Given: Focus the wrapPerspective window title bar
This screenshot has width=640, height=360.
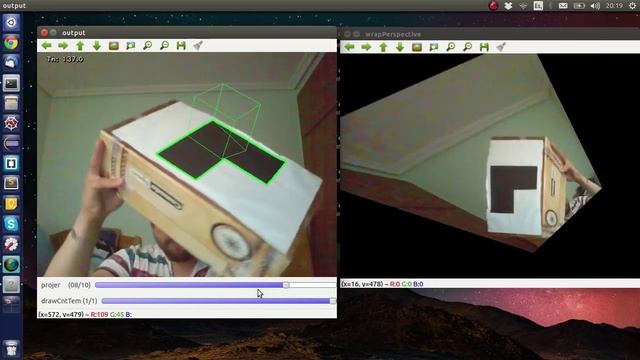Looking at the screenshot, I should coord(490,34).
